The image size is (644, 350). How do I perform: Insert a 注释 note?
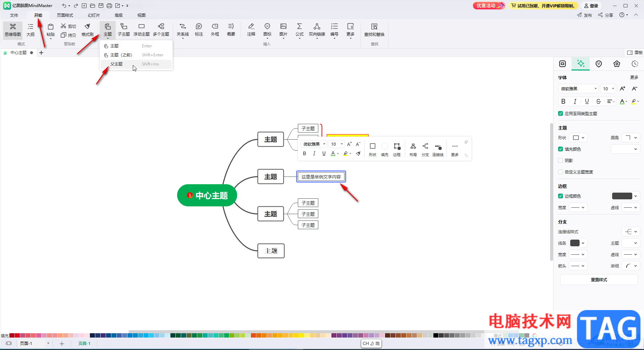click(251, 30)
